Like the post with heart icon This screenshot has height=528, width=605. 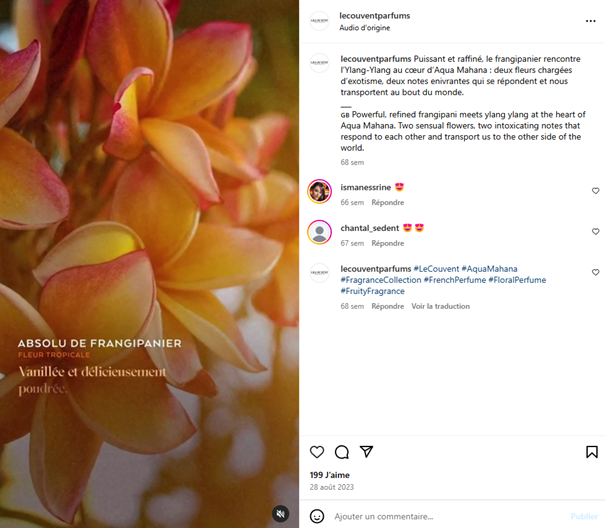317,452
